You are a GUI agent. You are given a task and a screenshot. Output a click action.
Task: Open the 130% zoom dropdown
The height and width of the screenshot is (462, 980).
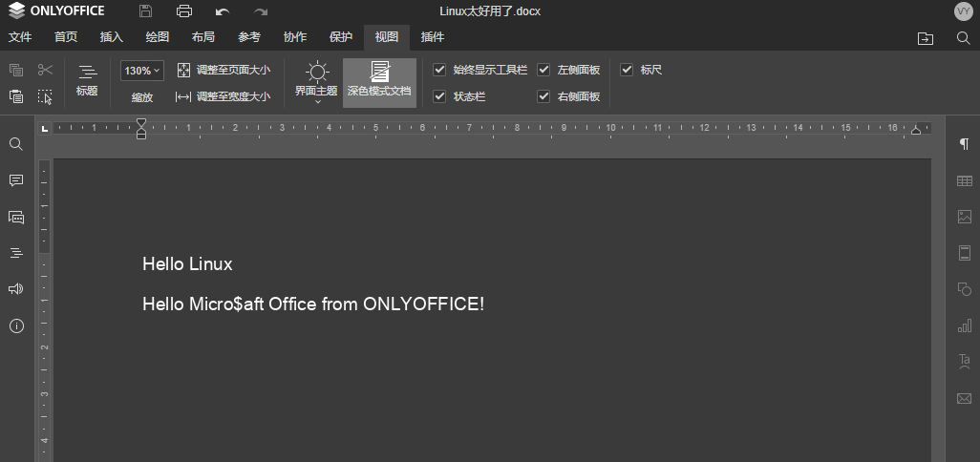[142, 71]
